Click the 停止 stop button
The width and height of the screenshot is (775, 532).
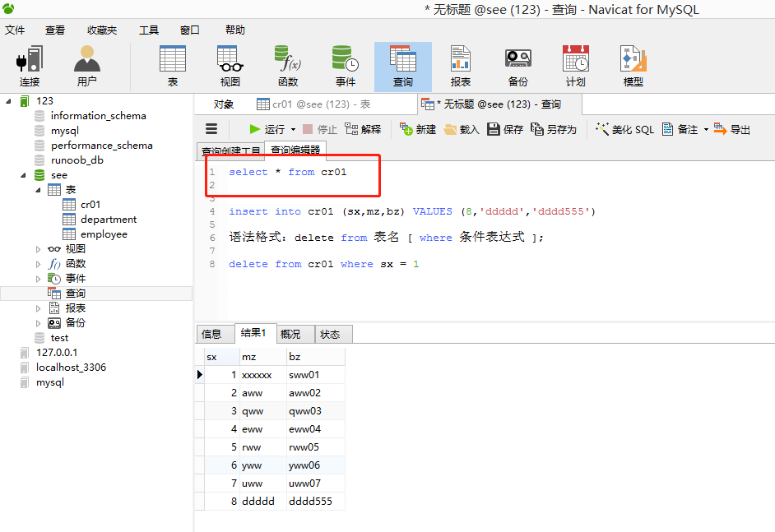coord(320,129)
